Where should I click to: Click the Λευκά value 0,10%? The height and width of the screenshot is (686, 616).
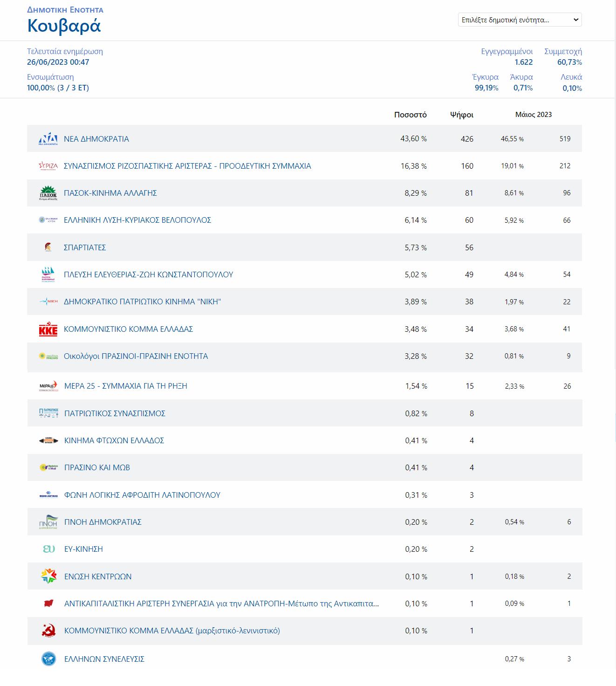(x=572, y=88)
